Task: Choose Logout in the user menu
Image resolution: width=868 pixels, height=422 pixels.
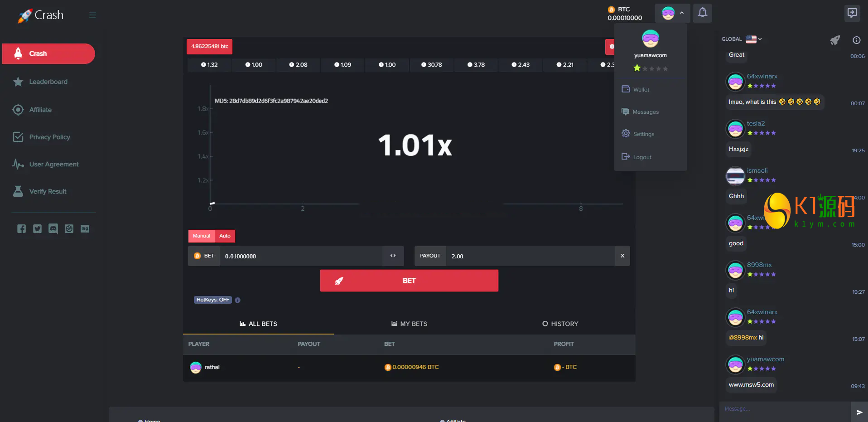Action: (x=637, y=157)
